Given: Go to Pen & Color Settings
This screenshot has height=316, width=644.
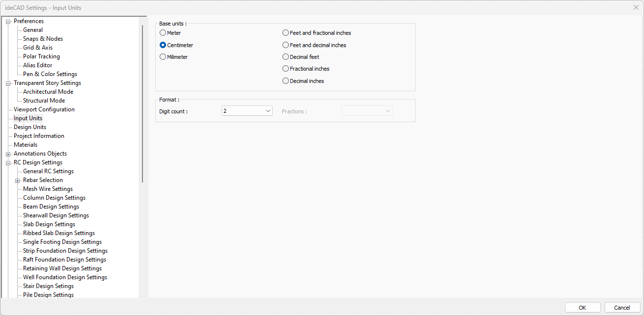Looking at the screenshot, I should pos(50,74).
